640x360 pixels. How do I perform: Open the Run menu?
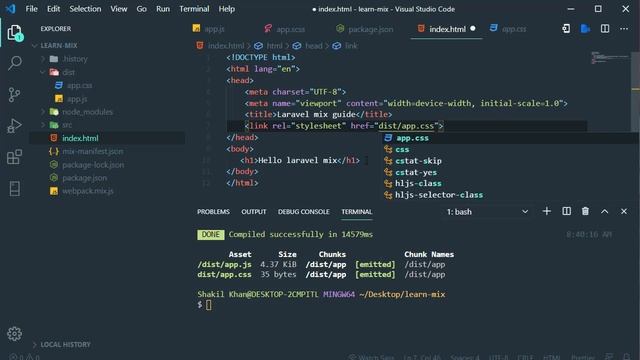click(163, 9)
